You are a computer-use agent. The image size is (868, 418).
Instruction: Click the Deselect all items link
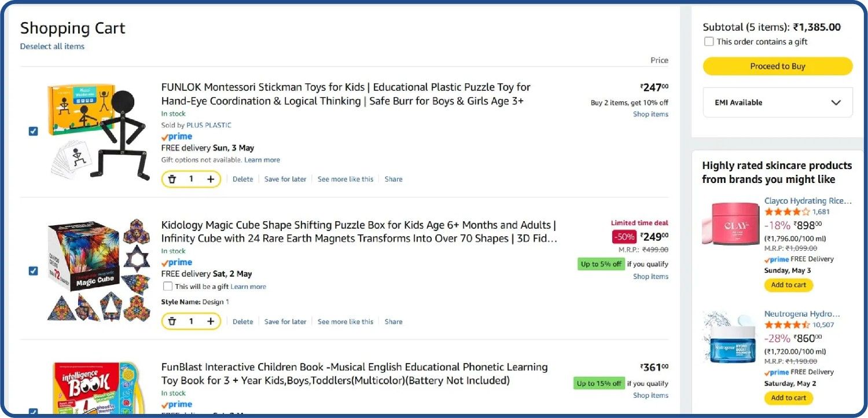52,46
